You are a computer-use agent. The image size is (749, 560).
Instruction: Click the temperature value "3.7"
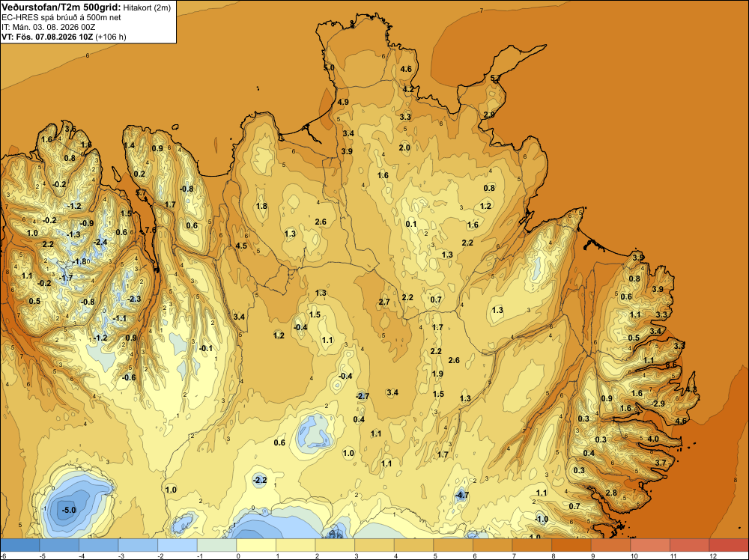coord(661,463)
